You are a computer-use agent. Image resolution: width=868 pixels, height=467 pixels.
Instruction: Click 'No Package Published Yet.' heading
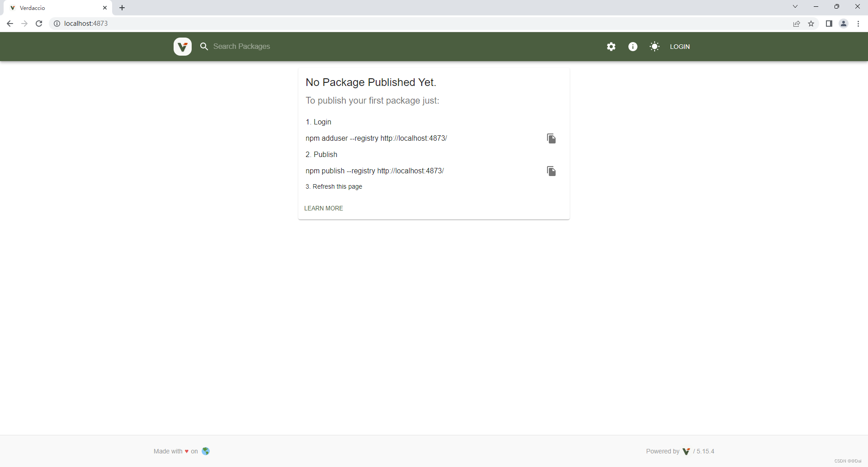coord(371,82)
